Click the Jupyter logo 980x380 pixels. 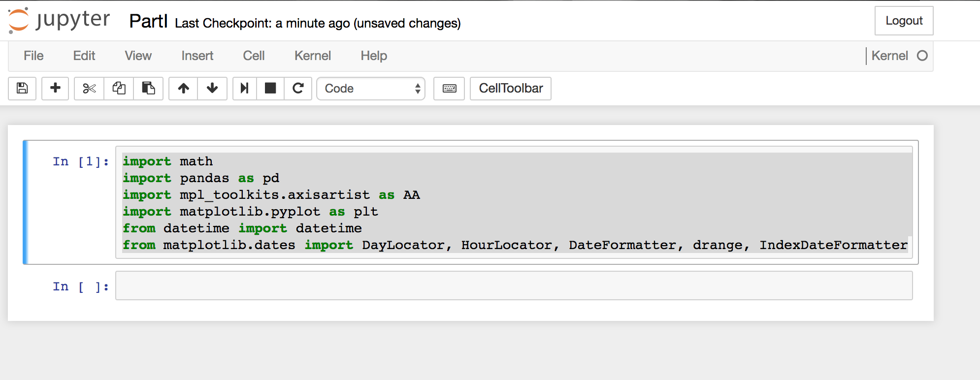59,20
